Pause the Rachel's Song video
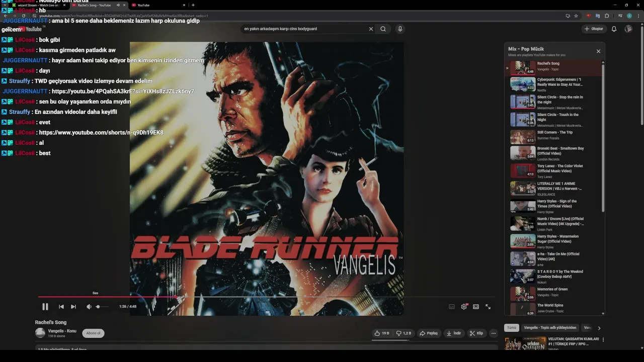The width and height of the screenshot is (644, 362). (45, 307)
